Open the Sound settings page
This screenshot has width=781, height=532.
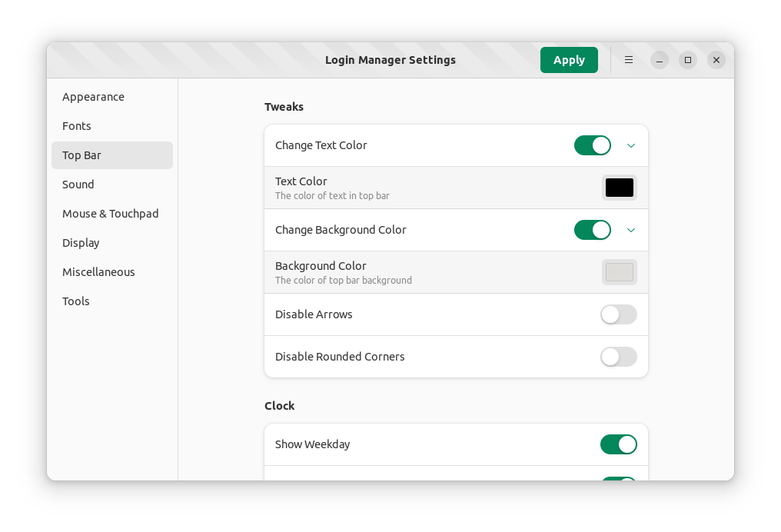(78, 185)
